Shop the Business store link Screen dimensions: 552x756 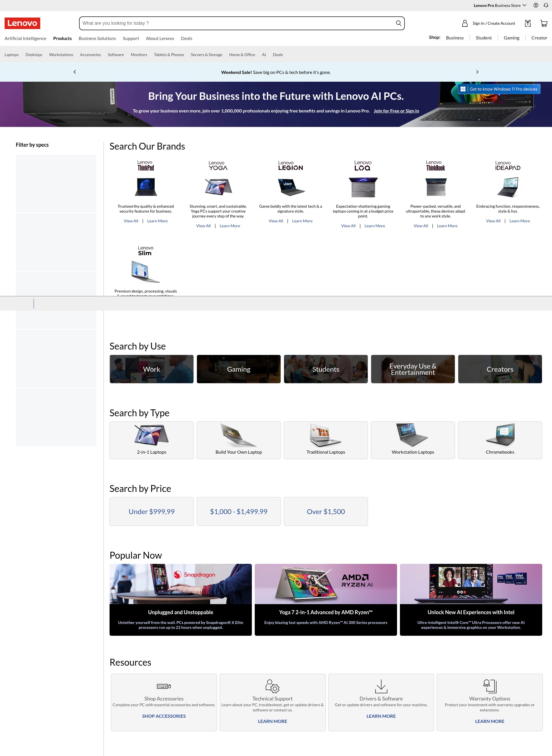[x=455, y=38]
